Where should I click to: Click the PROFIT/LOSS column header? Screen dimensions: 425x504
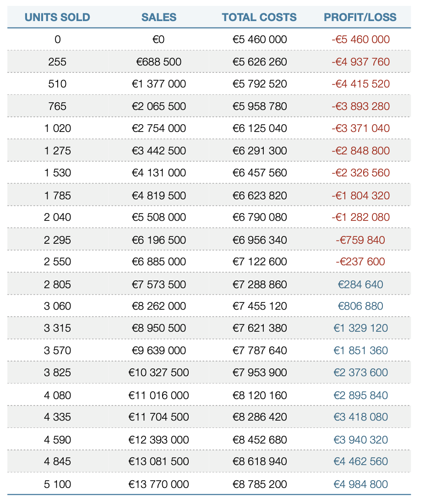click(360, 17)
